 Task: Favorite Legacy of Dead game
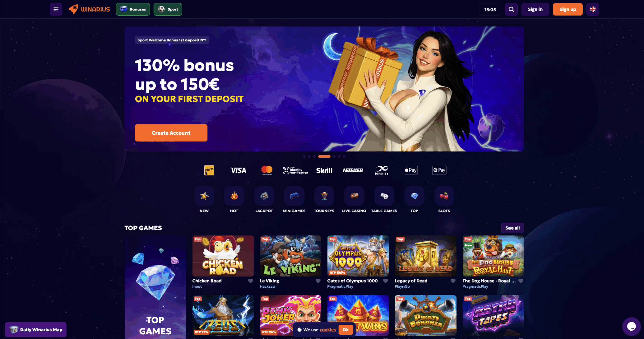click(x=453, y=281)
